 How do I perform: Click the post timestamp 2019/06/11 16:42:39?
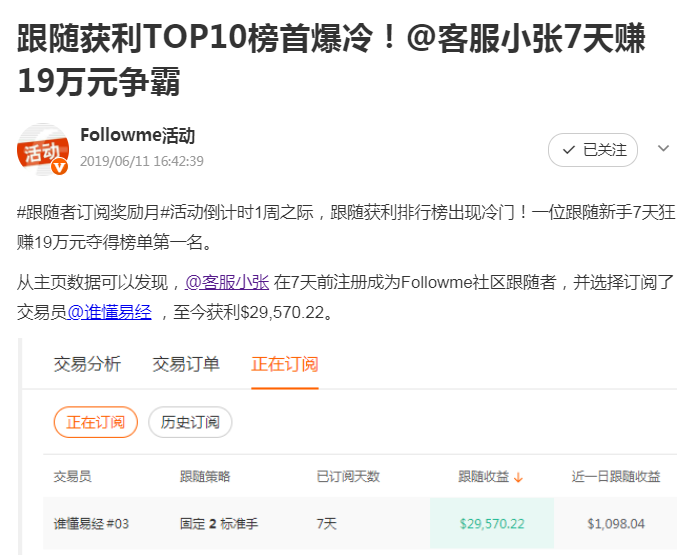(142, 161)
